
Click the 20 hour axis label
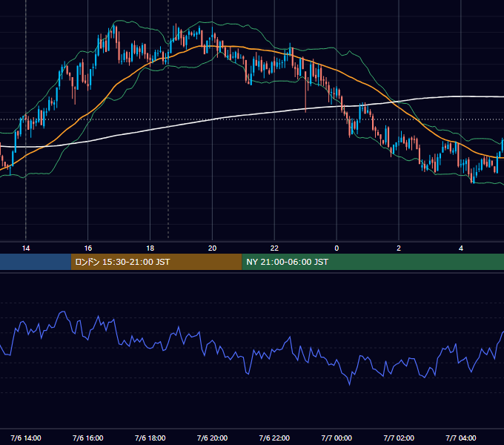coord(212,248)
